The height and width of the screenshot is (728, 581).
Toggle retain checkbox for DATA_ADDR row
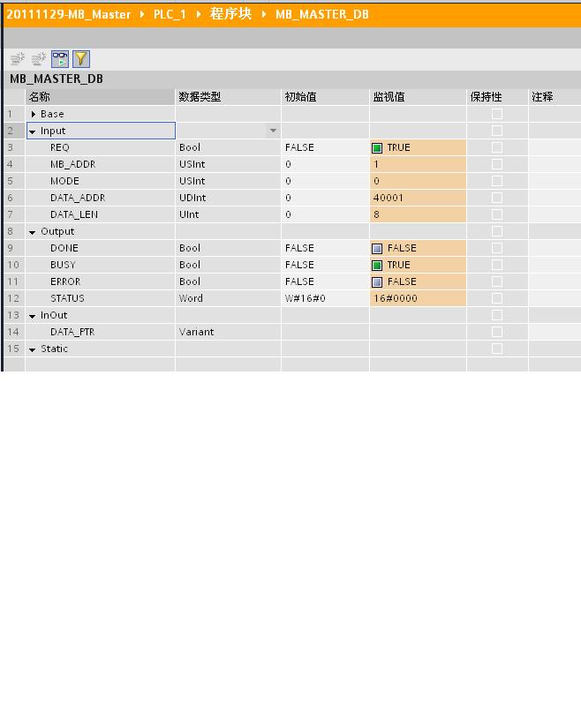click(x=497, y=198)
